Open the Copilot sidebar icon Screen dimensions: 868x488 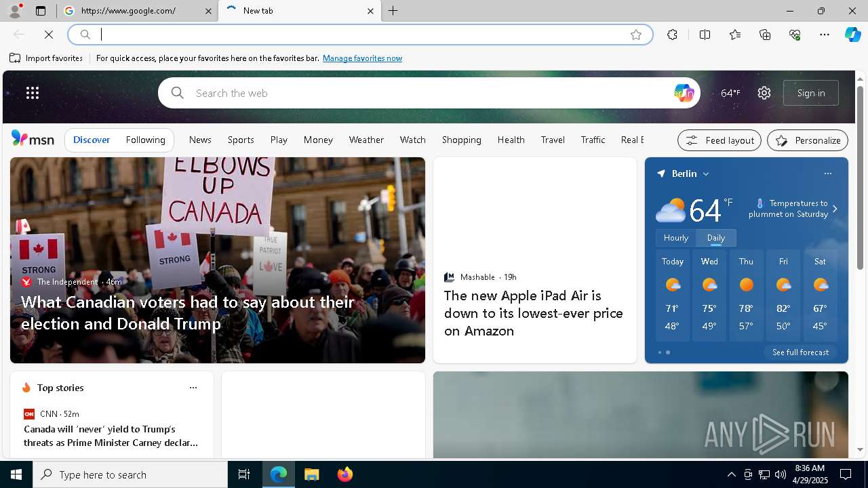coord(853,35)
